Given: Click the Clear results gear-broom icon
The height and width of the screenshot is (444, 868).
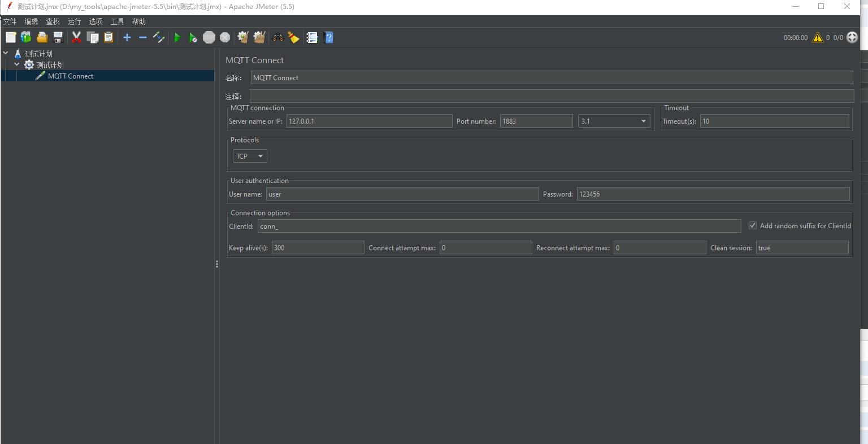Looking at the screenshot, I should pos(243,37).
